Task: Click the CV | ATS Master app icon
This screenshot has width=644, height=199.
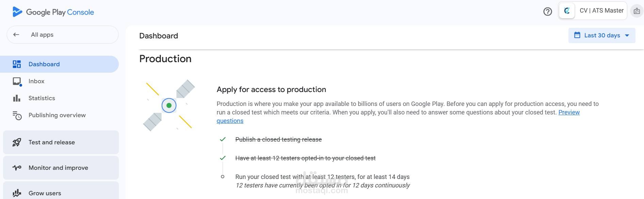Action: 567,11
